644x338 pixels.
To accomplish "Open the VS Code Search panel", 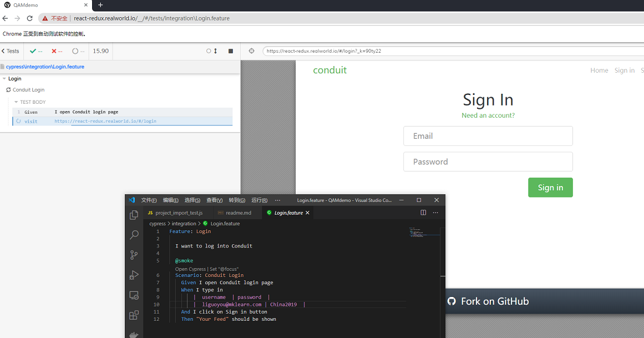I will point(134,235).
